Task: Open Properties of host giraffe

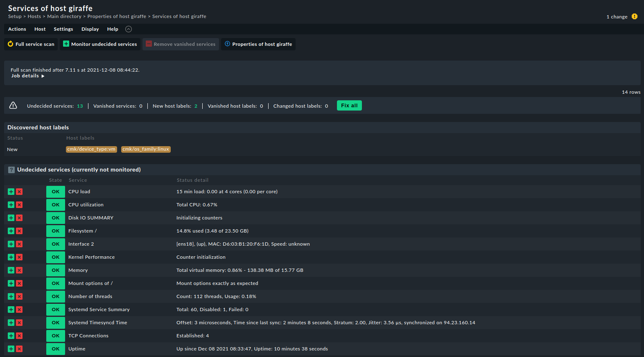Action: (x=258, y=44)
